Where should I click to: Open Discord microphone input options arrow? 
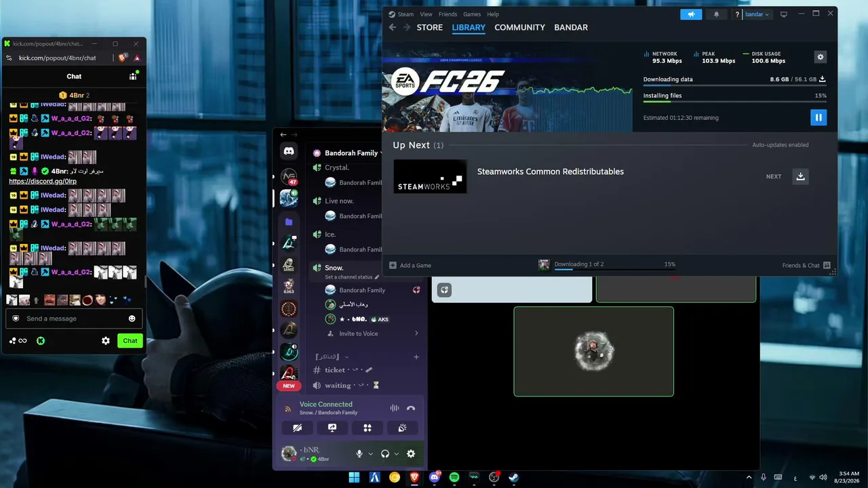point(371,454)
